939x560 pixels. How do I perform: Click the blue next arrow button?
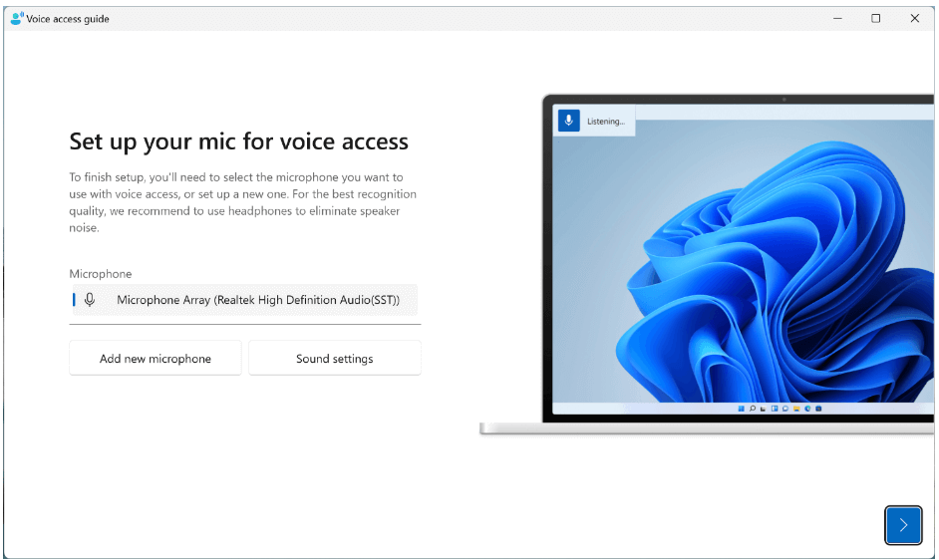(902, 525)
